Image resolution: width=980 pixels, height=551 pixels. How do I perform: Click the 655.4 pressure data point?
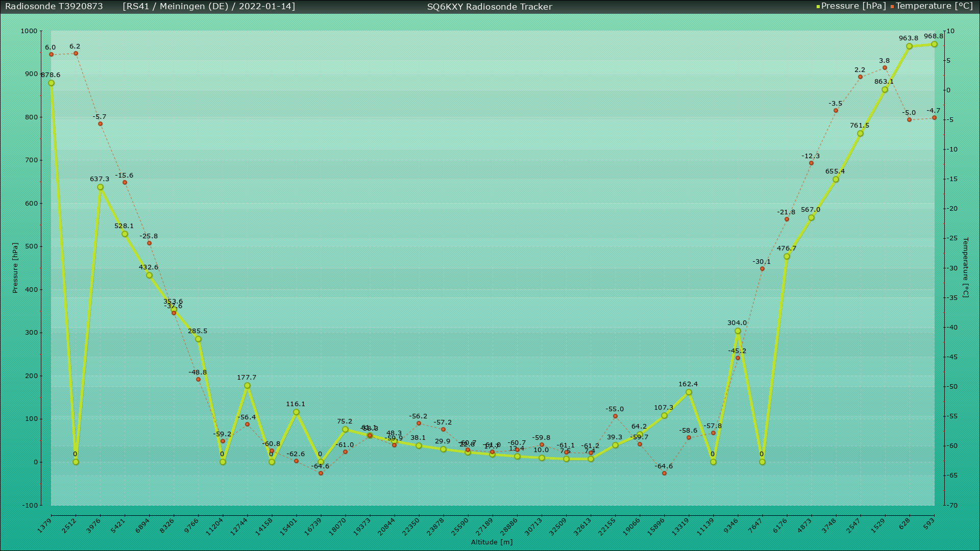pyautogui.click(x=836, y=180)
